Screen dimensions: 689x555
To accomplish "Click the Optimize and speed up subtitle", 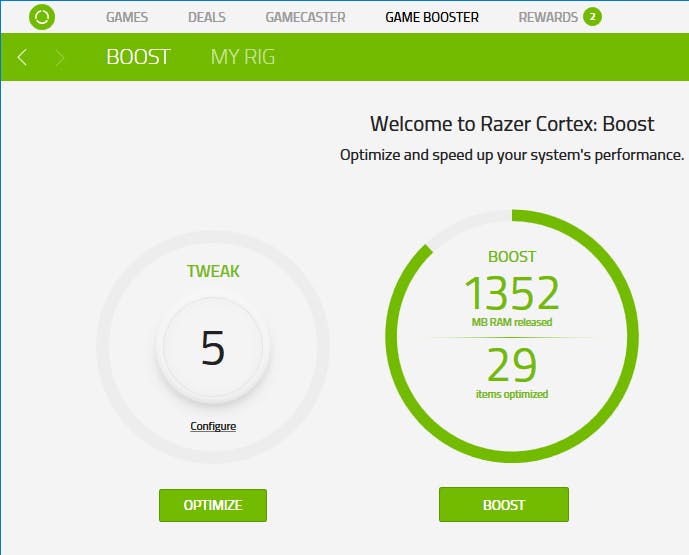I will click(512, 155).
